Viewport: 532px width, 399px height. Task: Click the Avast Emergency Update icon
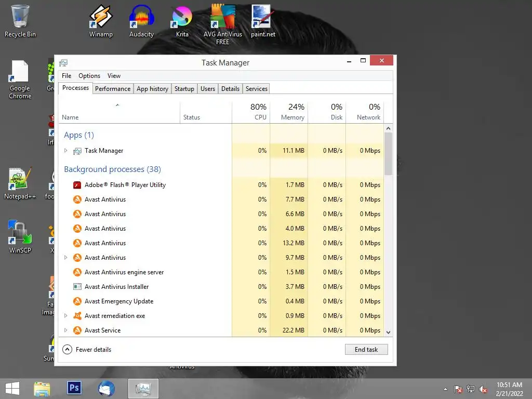[x=77, y=301]
